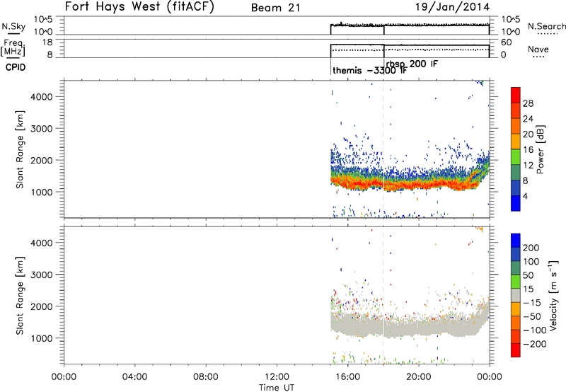This screenshot has height=392, width=566.
Task: Click the 16:00 time tick label
Action: (x=347, y=377)
